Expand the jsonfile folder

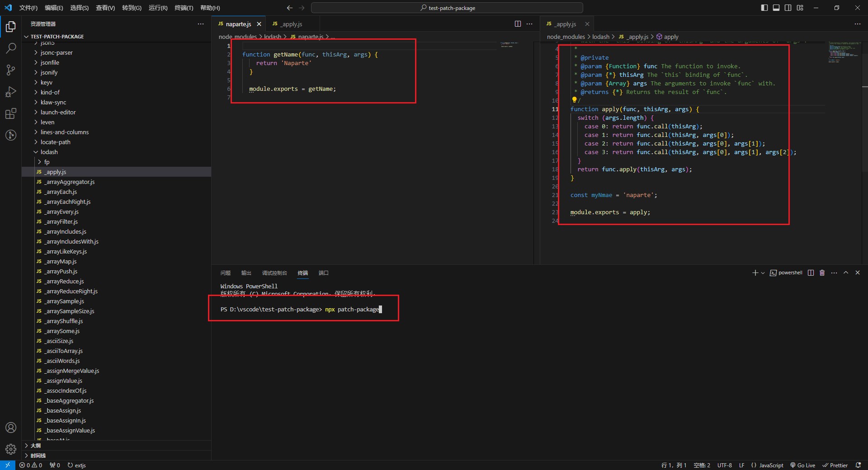point(50,63)
